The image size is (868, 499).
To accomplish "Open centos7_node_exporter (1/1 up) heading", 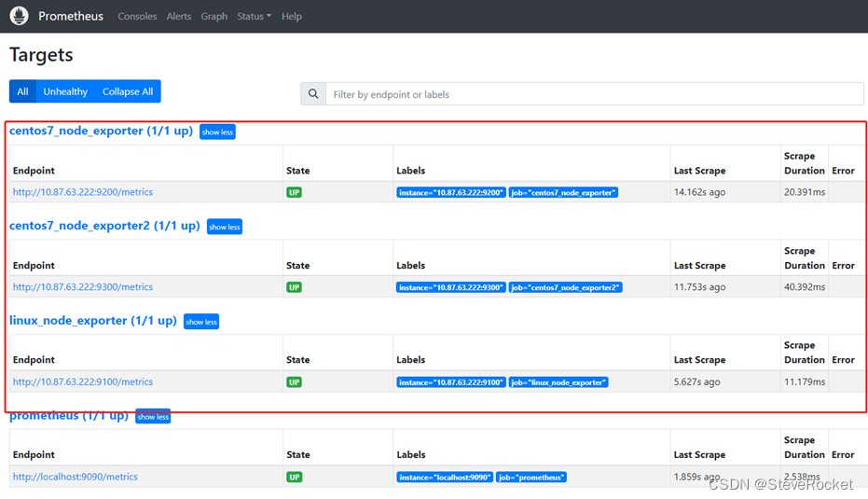I will coord(102,131).
